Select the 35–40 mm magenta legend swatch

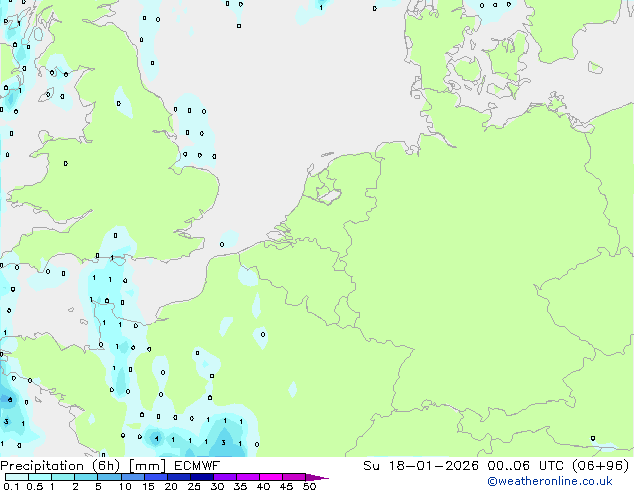(247, 477)
